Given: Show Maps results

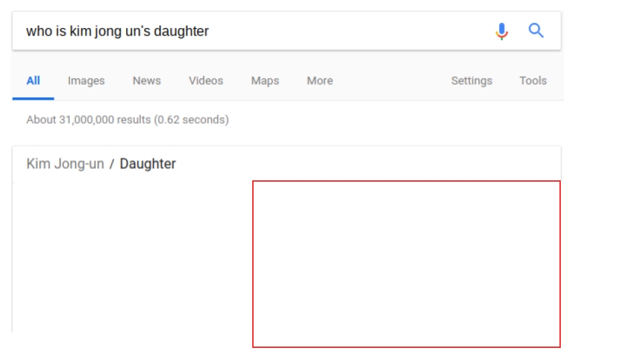Looking at the screenshot, I should click(x=265, y=81).
